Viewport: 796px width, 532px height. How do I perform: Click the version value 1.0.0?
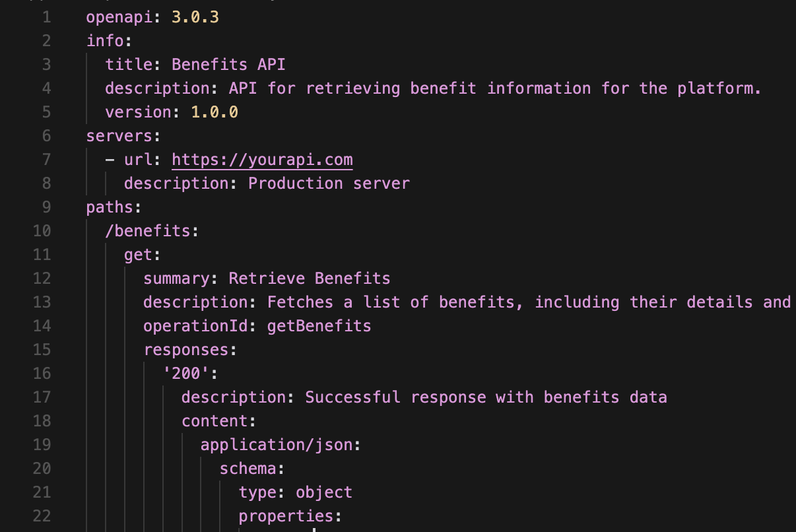(215, 112)
